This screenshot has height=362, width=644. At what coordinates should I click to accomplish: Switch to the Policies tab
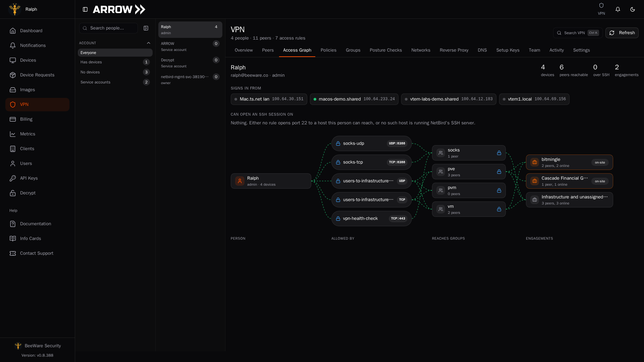[328, 50]
